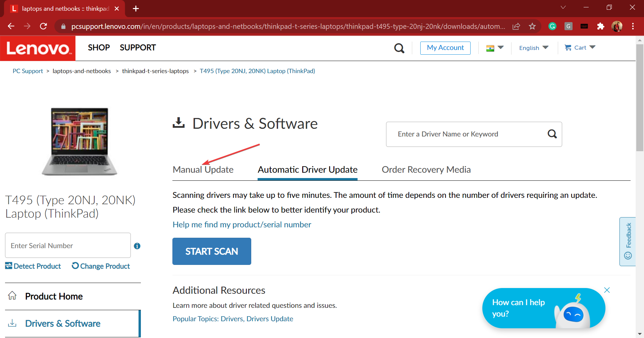The image size is (644, 338).
Task: Click the browser address bar URL
Action: tap(288, 26)
